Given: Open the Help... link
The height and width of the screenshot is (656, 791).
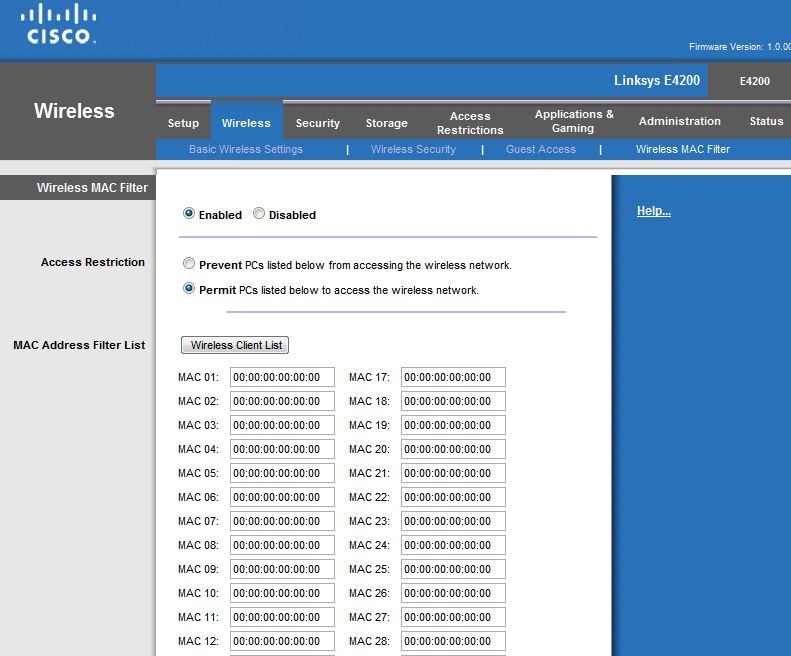Looking at the screenshot, I should click(x=654, y=211).
